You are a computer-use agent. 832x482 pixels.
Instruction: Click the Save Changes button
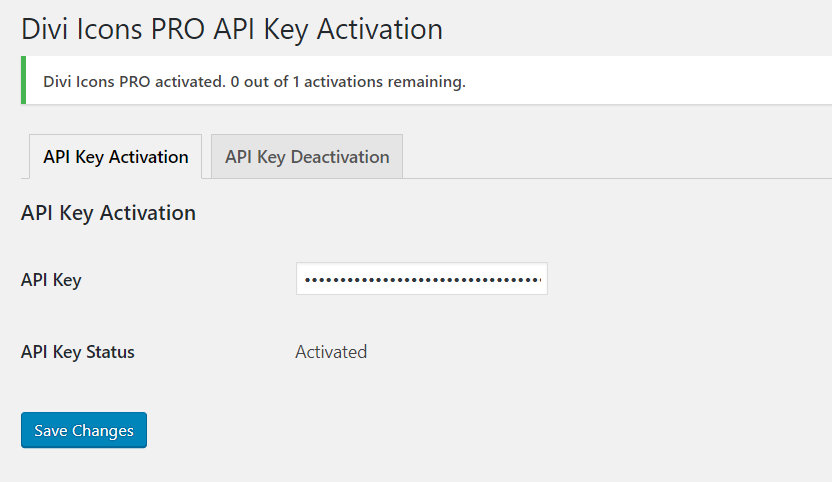pos(84,431)
